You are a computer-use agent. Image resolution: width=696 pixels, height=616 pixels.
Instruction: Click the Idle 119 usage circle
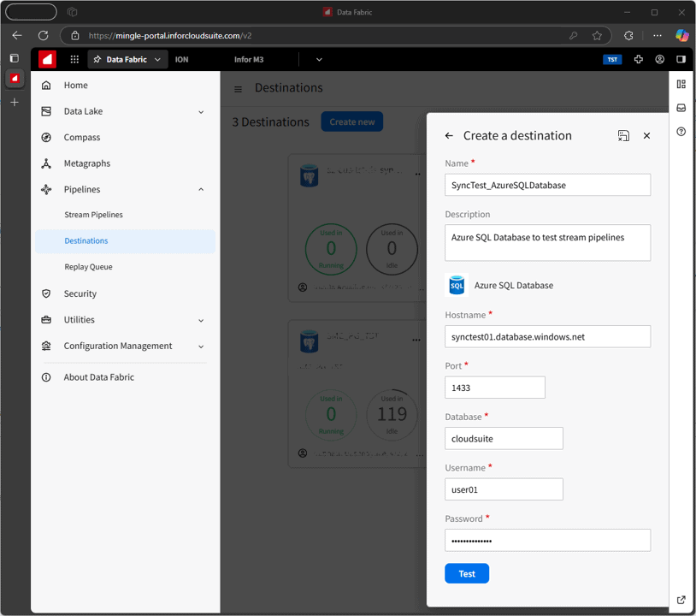pyautogui.click(x=392, y=415)
